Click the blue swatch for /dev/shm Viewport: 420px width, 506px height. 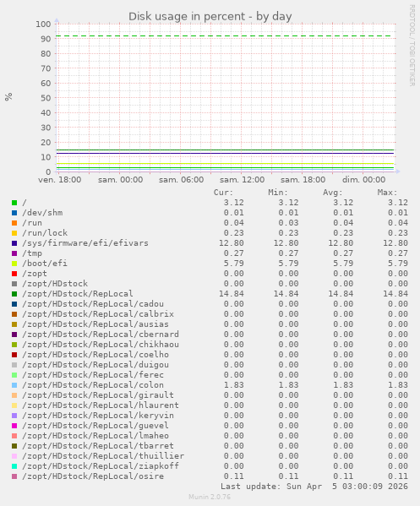(x=14, y=213)
